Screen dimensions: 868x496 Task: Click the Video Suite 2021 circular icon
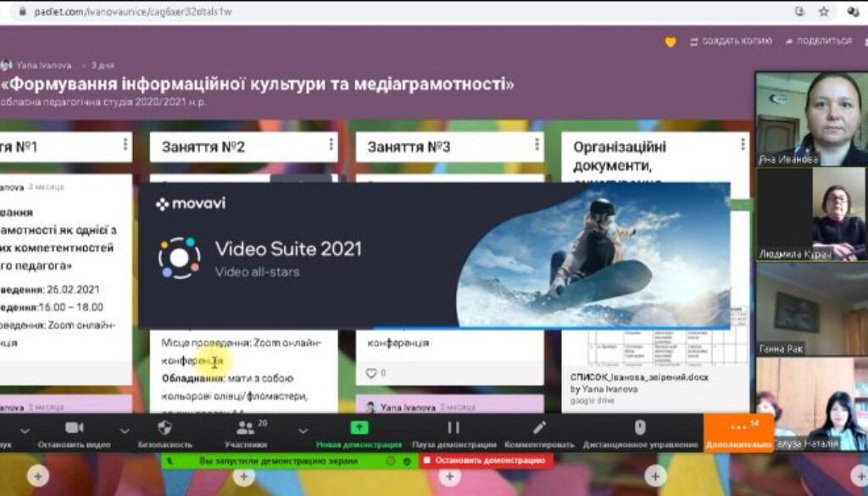[x=180, y=258]
